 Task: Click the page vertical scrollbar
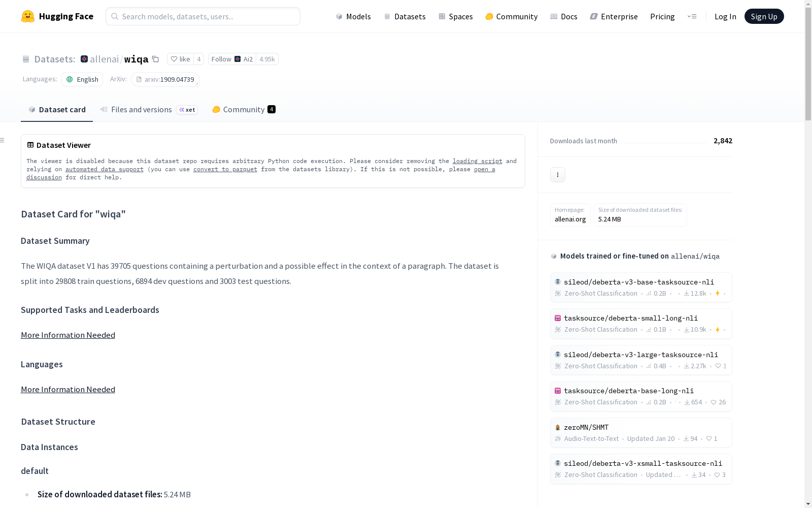click(x=808, y=63)
